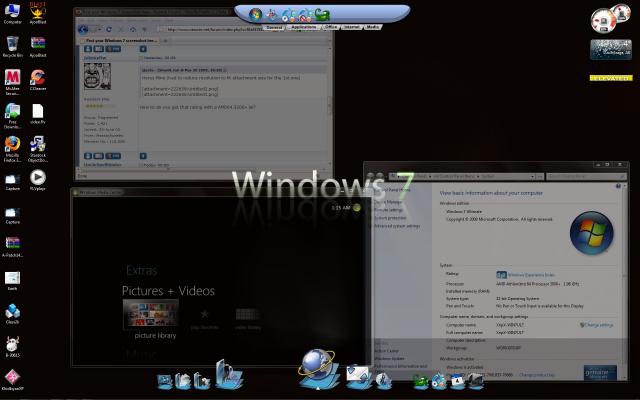Viewport: 640px width, 400px height.
Task: Open the Free Download manager desktop icon
Action: pos(12,115)
